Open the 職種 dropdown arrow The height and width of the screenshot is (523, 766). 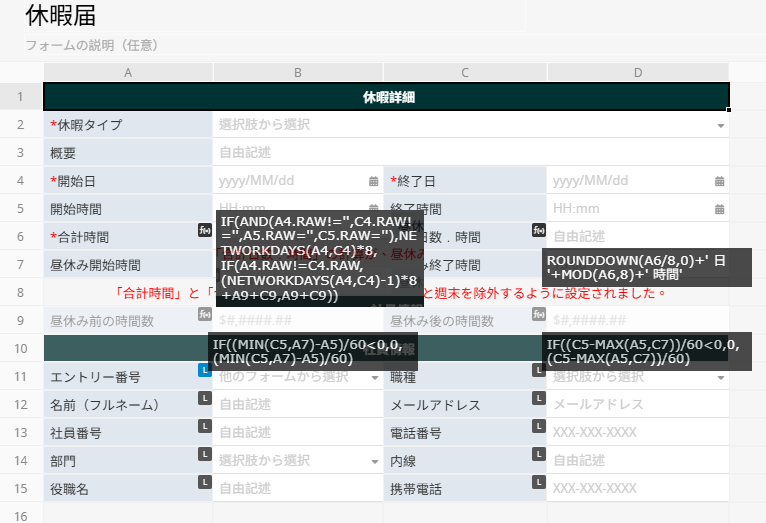[x=720, y=378]
